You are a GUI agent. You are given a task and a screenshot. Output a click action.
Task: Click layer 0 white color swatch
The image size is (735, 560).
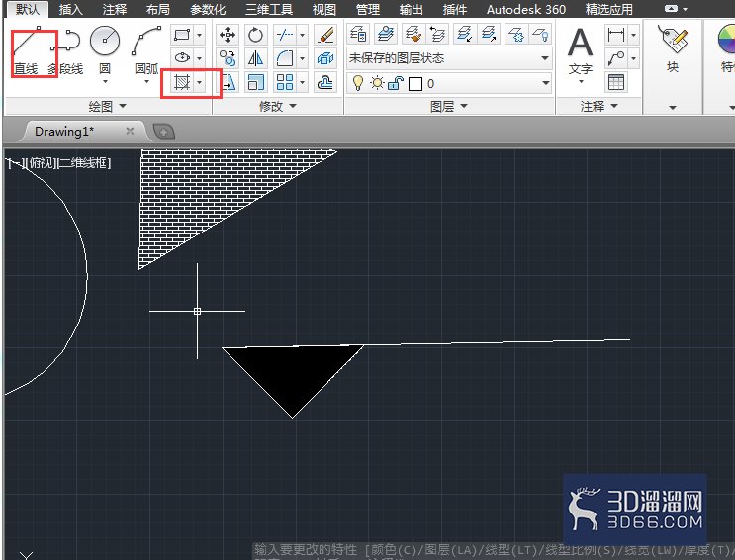pos(415,84)
